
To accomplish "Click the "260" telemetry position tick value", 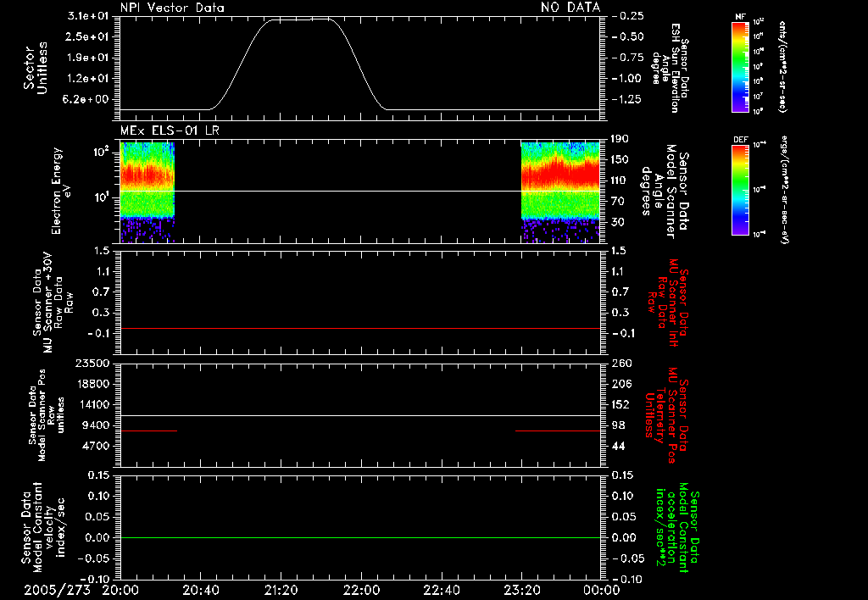I will [621, 364].
